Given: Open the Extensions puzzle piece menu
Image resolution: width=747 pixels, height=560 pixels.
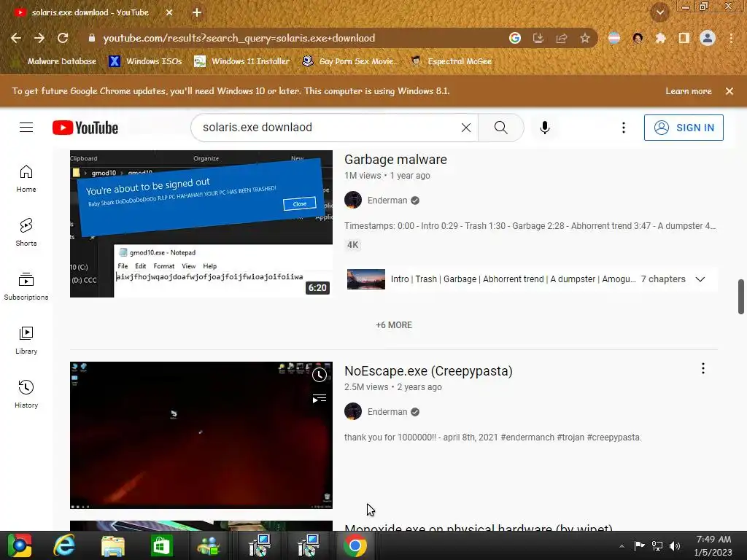Looking at the screenshot, I should 660,38.
